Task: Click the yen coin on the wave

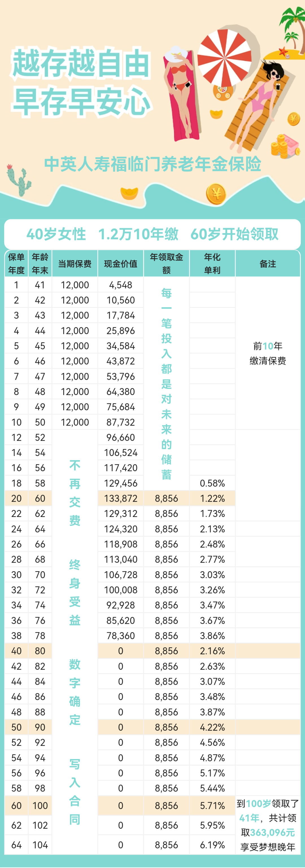Action: (216, 194)
